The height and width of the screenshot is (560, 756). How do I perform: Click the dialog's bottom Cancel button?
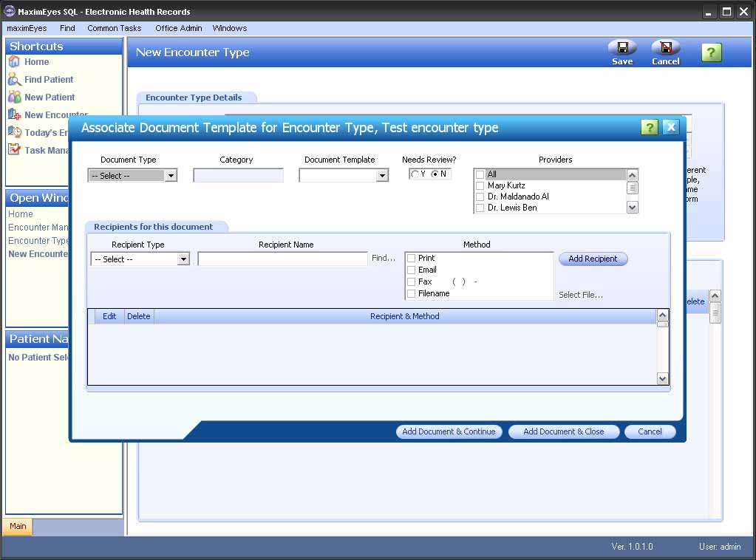pos(650,431)
